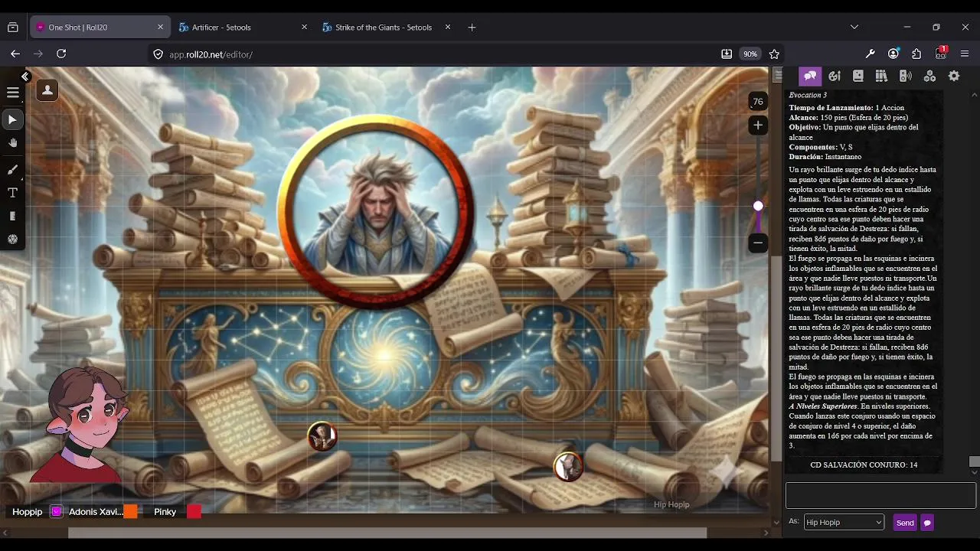Open the 90% page zoom indicator
The image size is (980, 551).
(750, 54)
